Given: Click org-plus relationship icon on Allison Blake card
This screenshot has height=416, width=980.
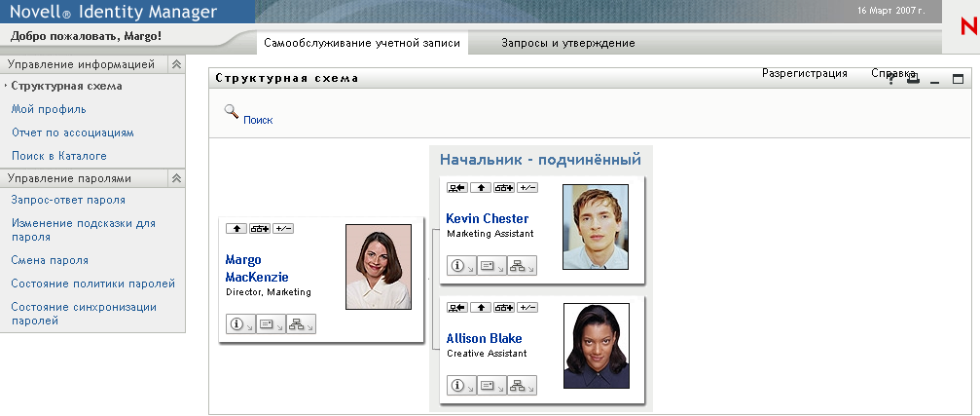Looking at the screenshot, I should coord(504,307).
